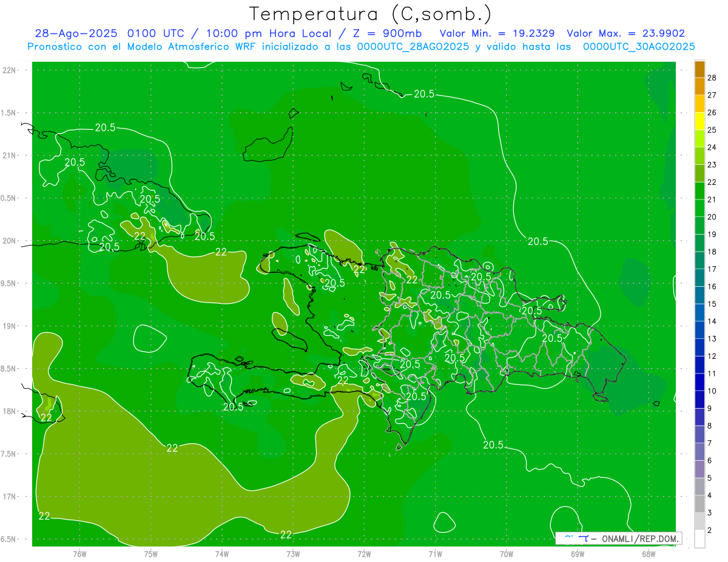Click the longitude axis label '71W'
This screenshot has width=728, height=562.
click(435, 554)
